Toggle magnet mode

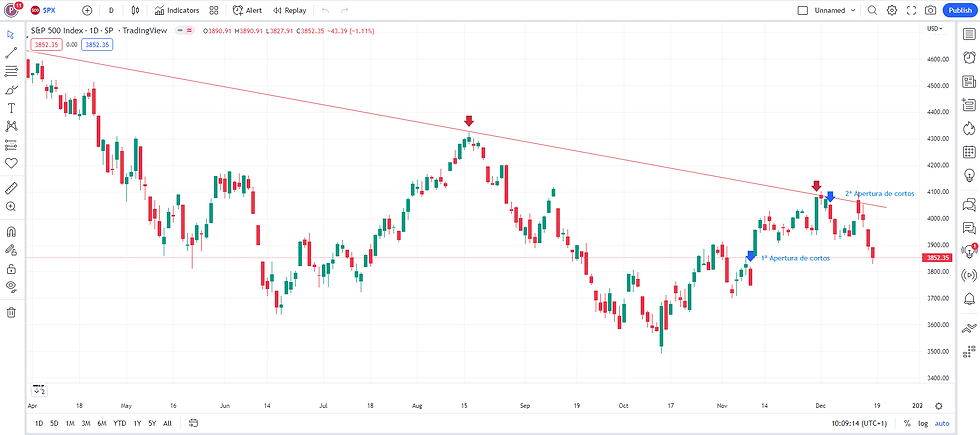pos(11,231)
